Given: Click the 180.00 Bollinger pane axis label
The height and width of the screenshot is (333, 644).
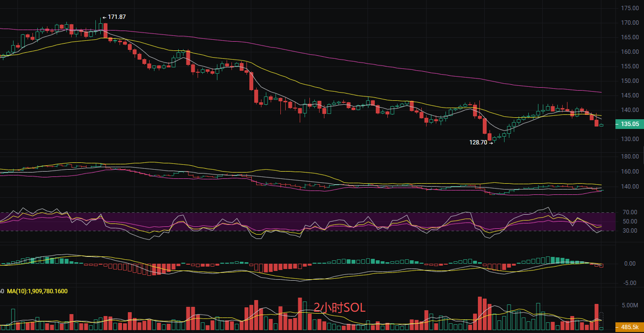Looking at the screenshot, I should tap(629, 157).
